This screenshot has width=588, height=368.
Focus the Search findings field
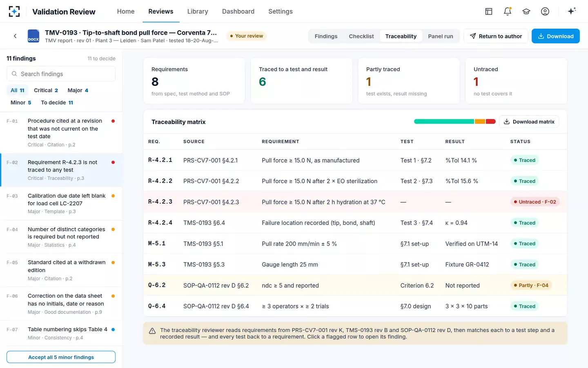coord(61,74)
